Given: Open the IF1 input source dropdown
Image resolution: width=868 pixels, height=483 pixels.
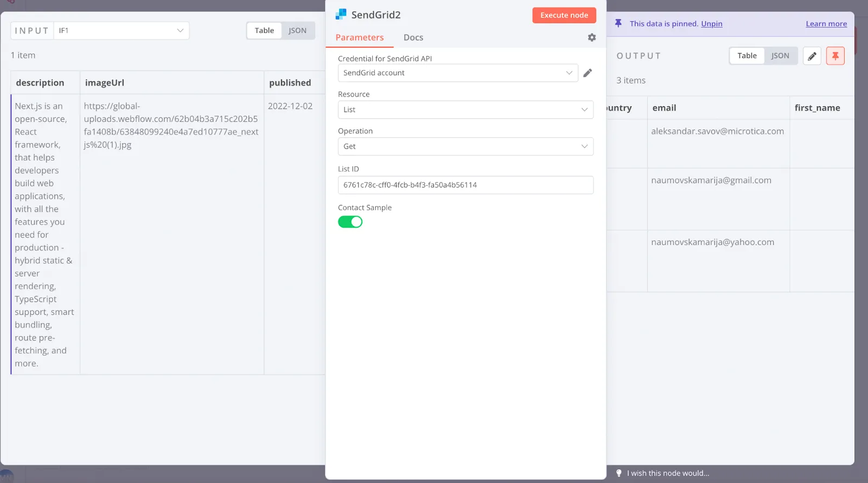Looking at the screenshot, I should (122, 30).
